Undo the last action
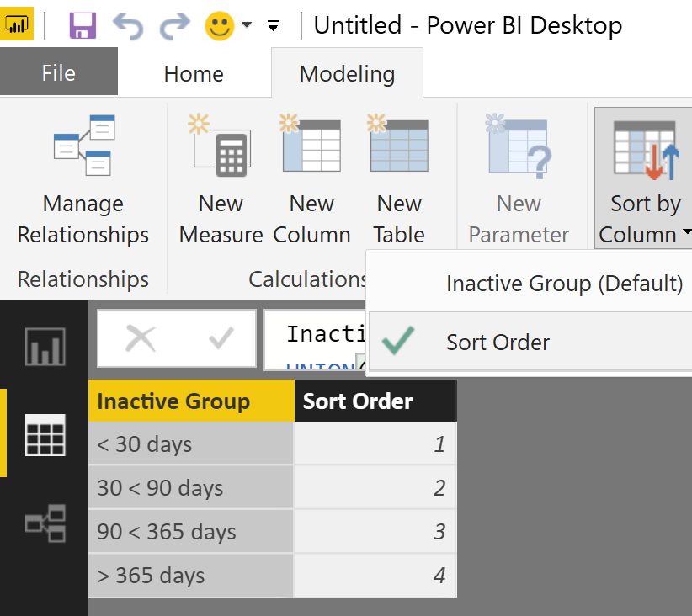This screenshot has height=616, width=692. (x=128, y=26)
